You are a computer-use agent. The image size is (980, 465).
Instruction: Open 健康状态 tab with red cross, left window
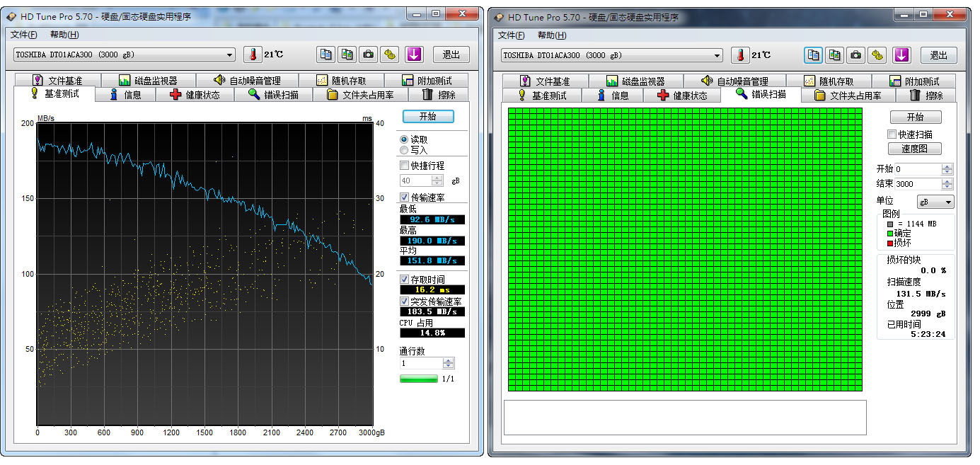coord(195,95)
